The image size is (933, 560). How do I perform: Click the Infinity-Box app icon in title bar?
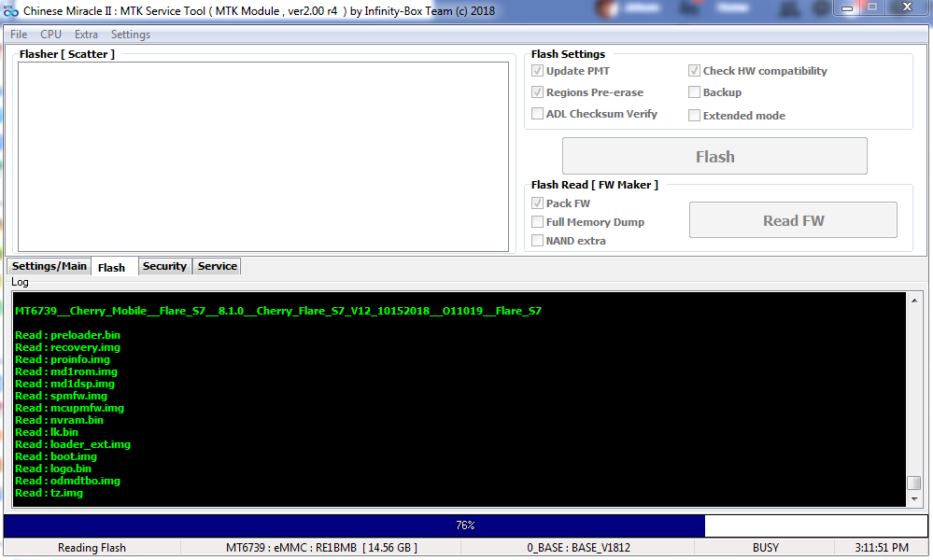point(10,10)
